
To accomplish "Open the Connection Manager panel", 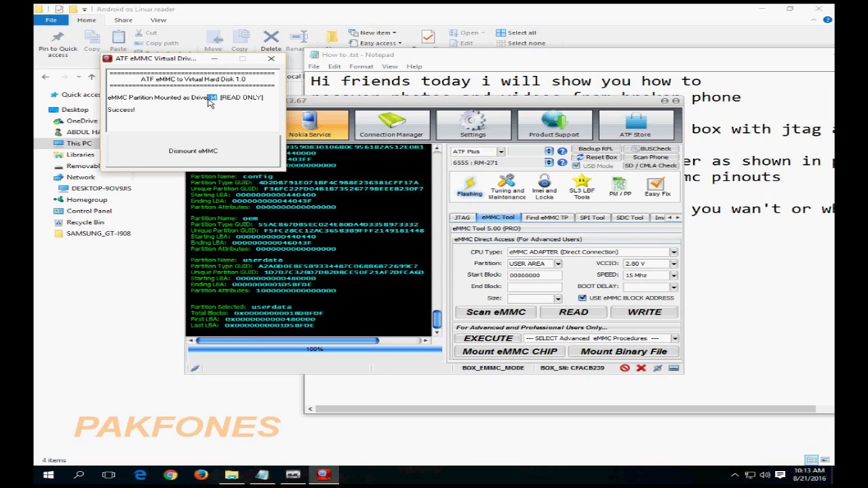I will click(391, 125).
